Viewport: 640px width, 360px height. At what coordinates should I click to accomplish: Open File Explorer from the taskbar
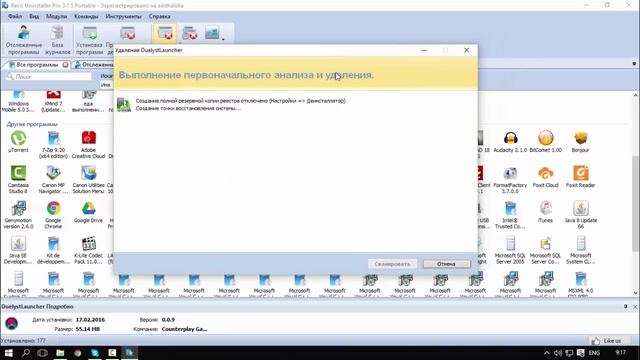[60, 353]
